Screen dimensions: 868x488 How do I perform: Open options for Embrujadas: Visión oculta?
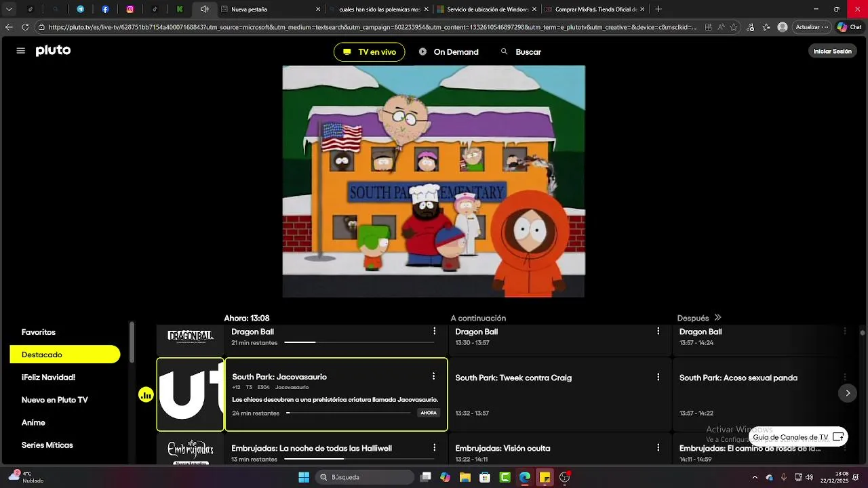point(658,448)
